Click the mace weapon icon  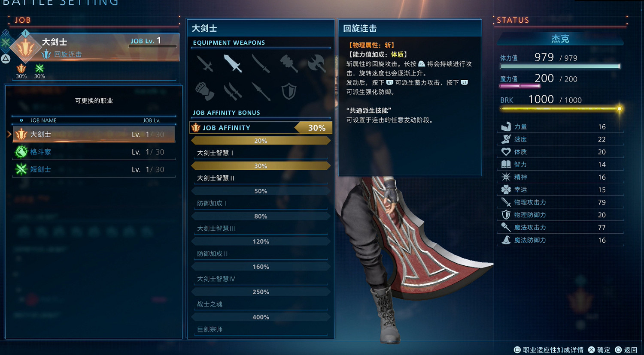[289, 63]
